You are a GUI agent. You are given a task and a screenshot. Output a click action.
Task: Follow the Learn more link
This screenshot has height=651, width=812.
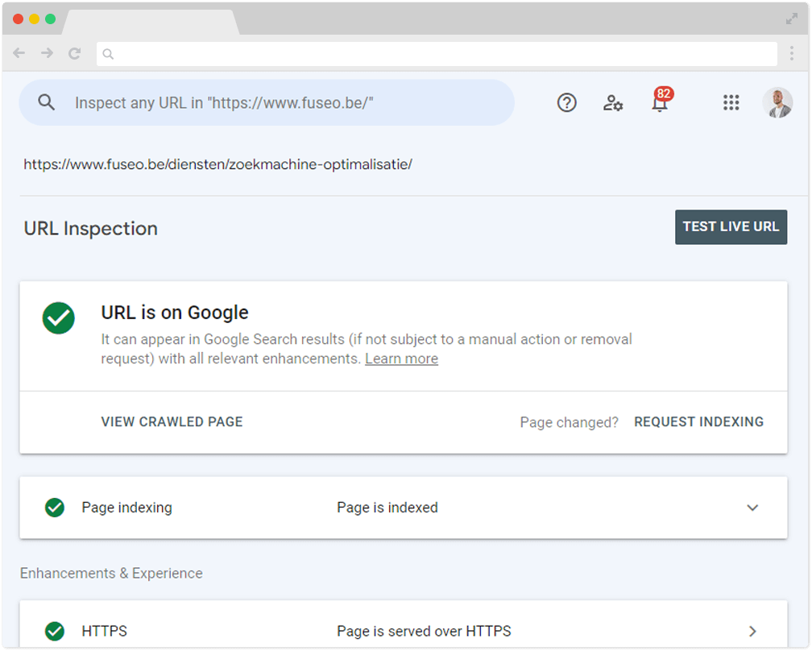(x=401, y=359)
